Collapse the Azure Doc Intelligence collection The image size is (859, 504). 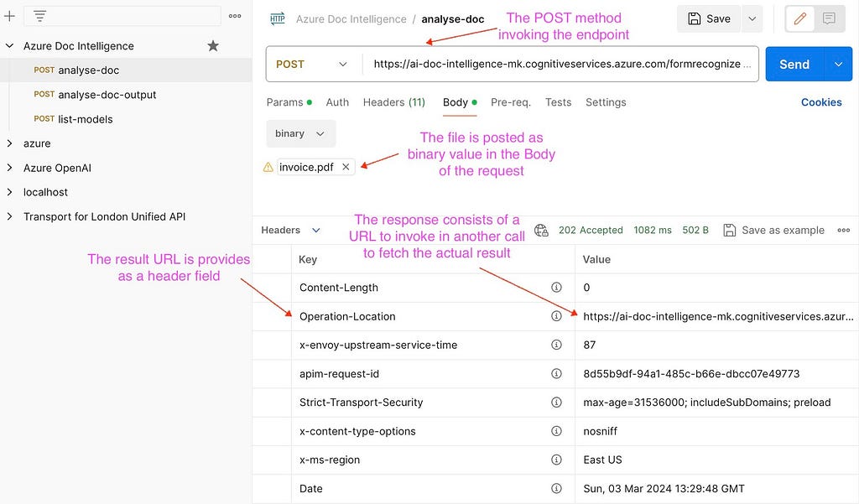9,46
